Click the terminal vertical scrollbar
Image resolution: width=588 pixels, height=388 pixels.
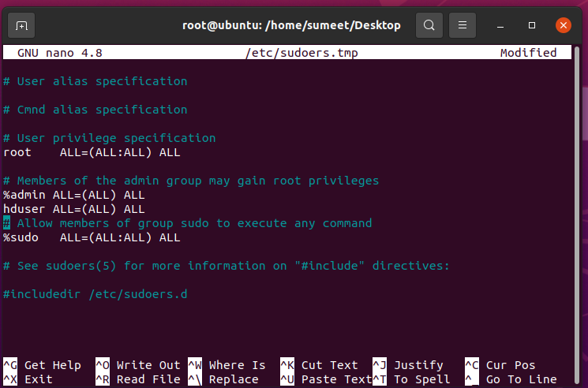(577, 210)
